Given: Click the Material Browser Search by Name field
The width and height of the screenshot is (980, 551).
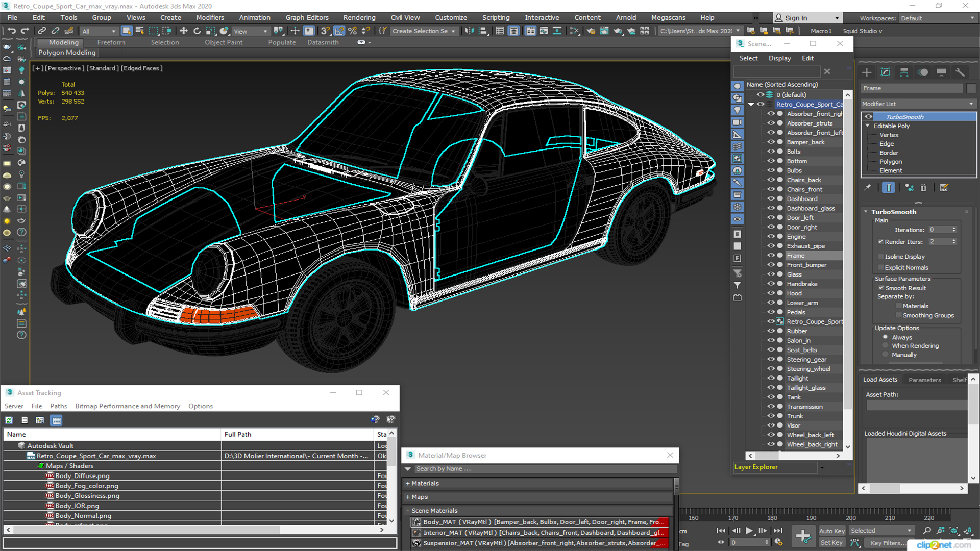Looking at the screenshot, I should [546, 469].
